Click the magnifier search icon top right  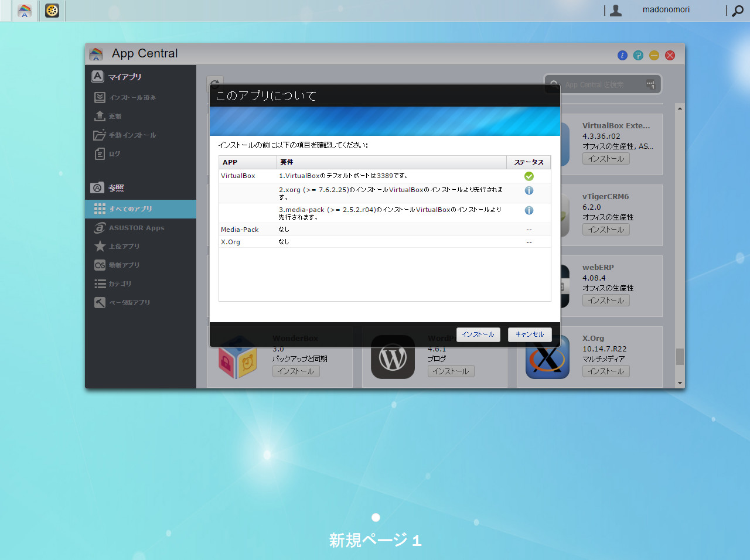737,11
